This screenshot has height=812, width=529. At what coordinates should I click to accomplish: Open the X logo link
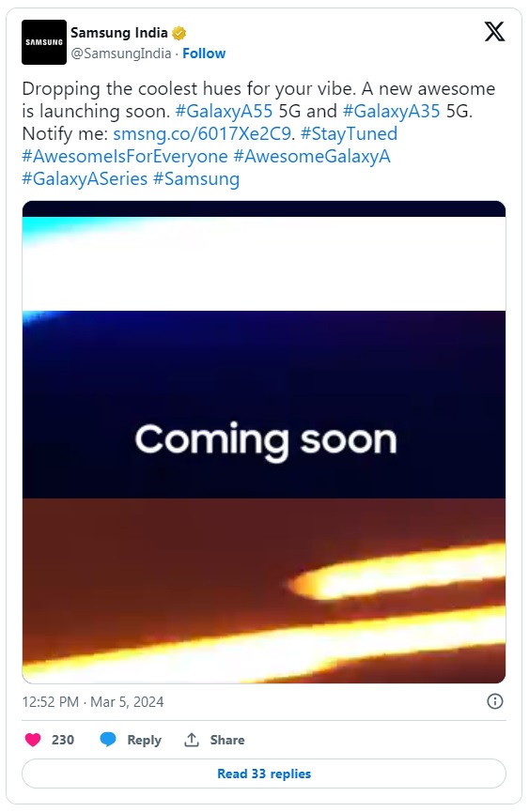[494, 32]
